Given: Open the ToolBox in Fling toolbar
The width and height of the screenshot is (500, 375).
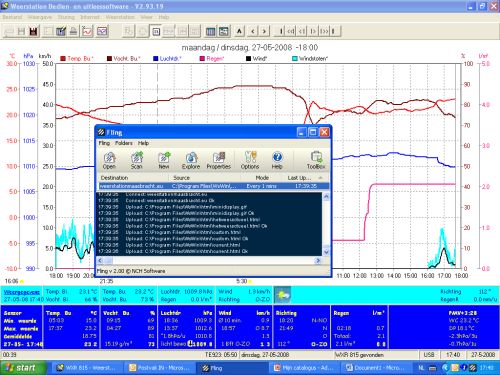Looking at the screenshot, I should click(316, 160).
